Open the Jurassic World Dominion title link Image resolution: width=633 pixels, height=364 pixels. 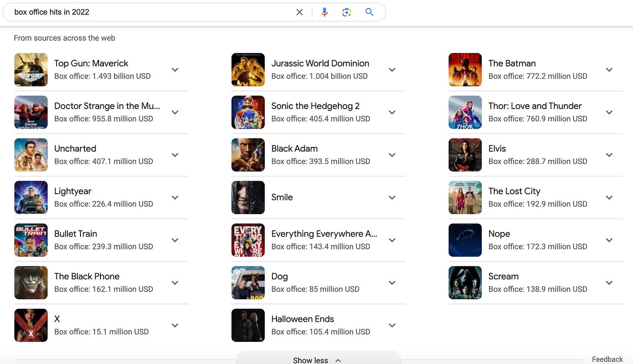click(x=320, y=63)
